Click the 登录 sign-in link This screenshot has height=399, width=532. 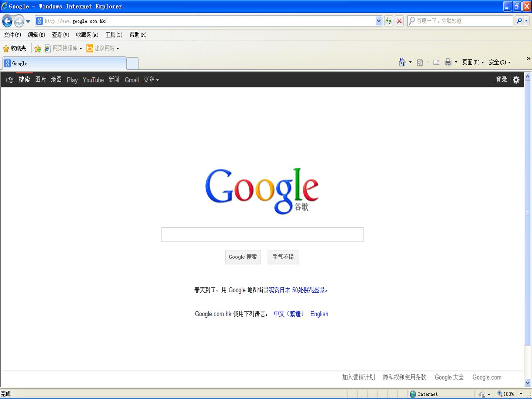tap(501, 80)
